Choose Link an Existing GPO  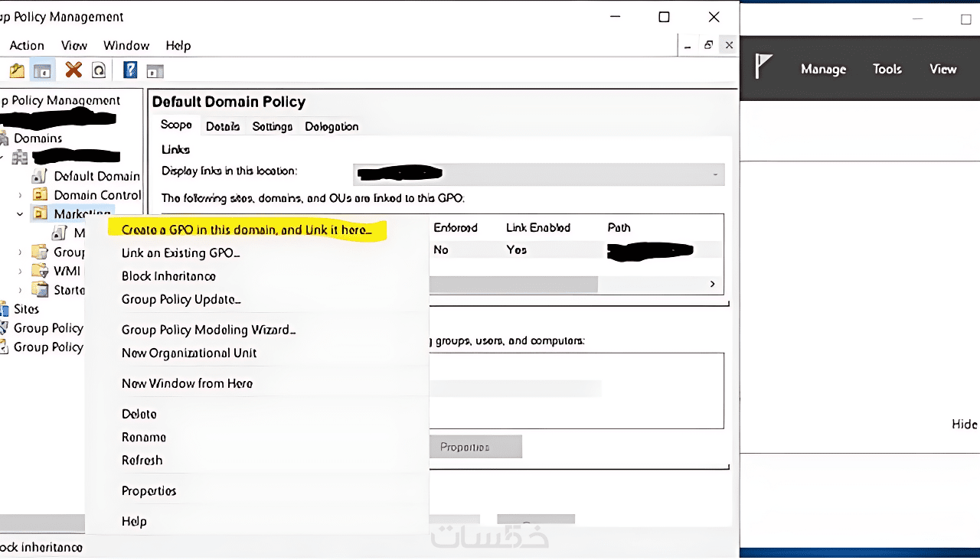pyautogui.click(x=181, y=253)
